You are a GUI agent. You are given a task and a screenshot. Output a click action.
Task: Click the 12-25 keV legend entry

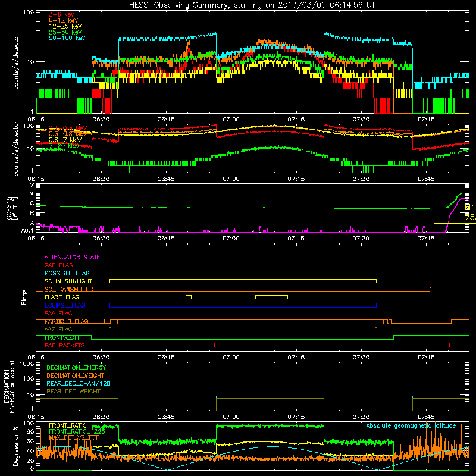point(65,26)
